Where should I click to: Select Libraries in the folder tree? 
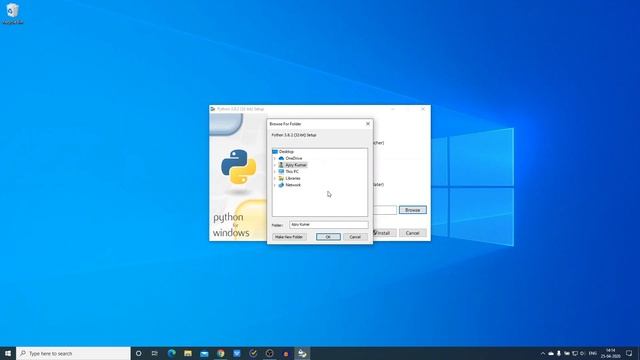293,178
